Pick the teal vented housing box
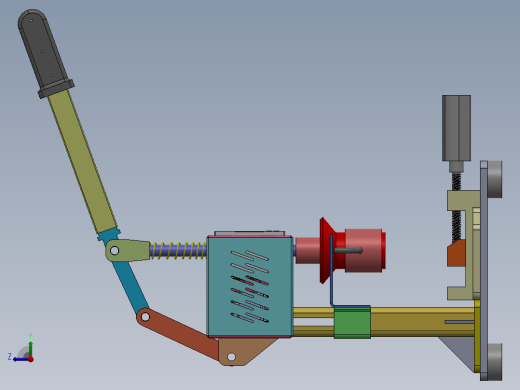The height and width of the screenshot is (390, 520). click(x=250, y=287)
